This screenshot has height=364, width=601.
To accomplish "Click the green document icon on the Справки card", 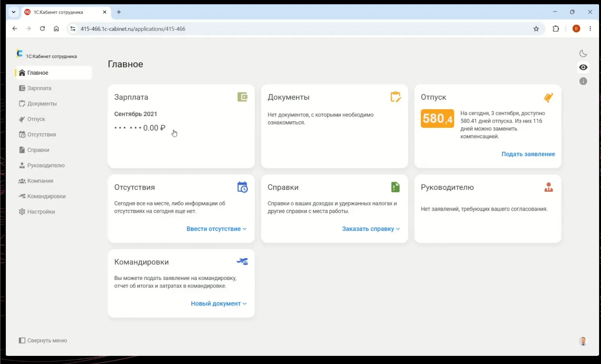I will 395,187.
